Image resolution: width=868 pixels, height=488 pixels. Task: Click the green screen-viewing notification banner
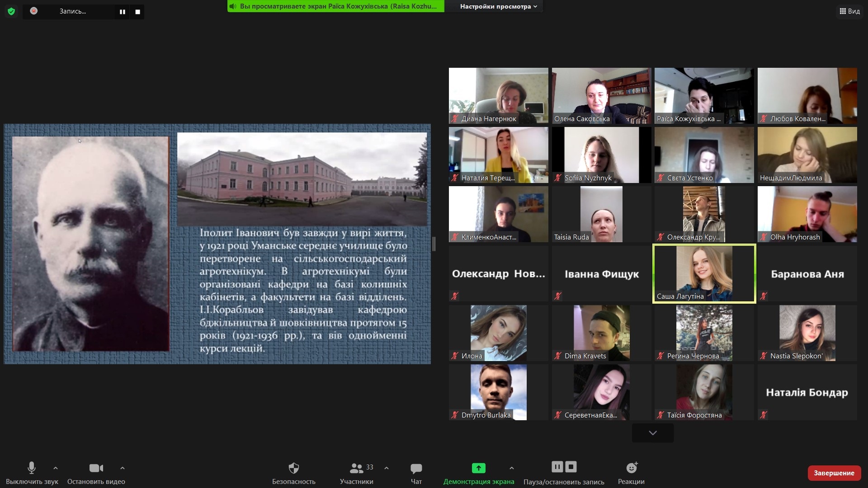(x=335, y=6)
